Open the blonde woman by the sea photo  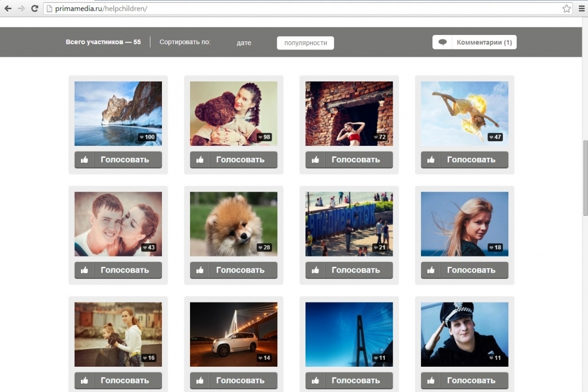point(464,223)
